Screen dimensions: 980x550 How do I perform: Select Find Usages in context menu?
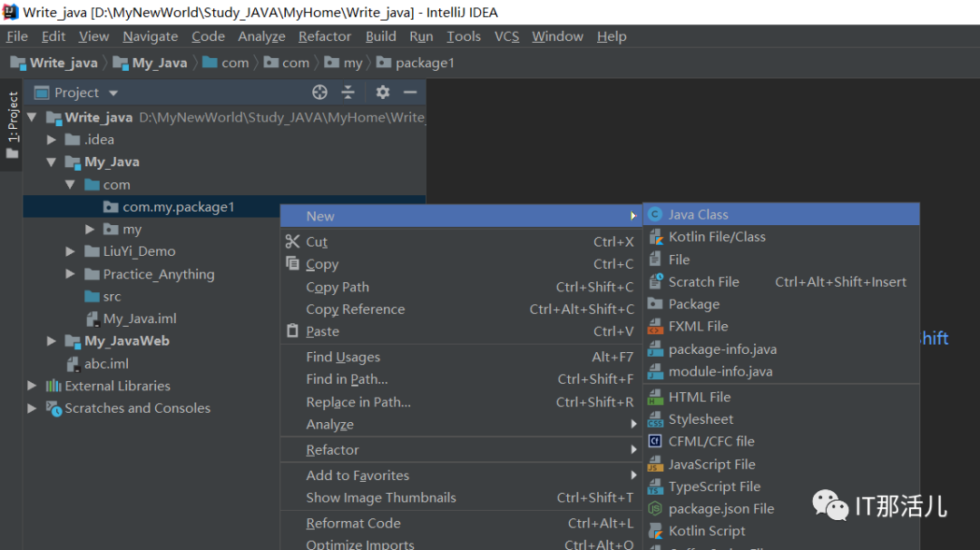click(461, 357)
